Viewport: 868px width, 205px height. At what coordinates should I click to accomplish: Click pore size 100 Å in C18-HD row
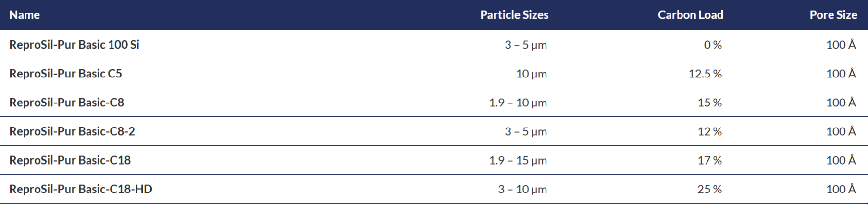coord(841,189)
